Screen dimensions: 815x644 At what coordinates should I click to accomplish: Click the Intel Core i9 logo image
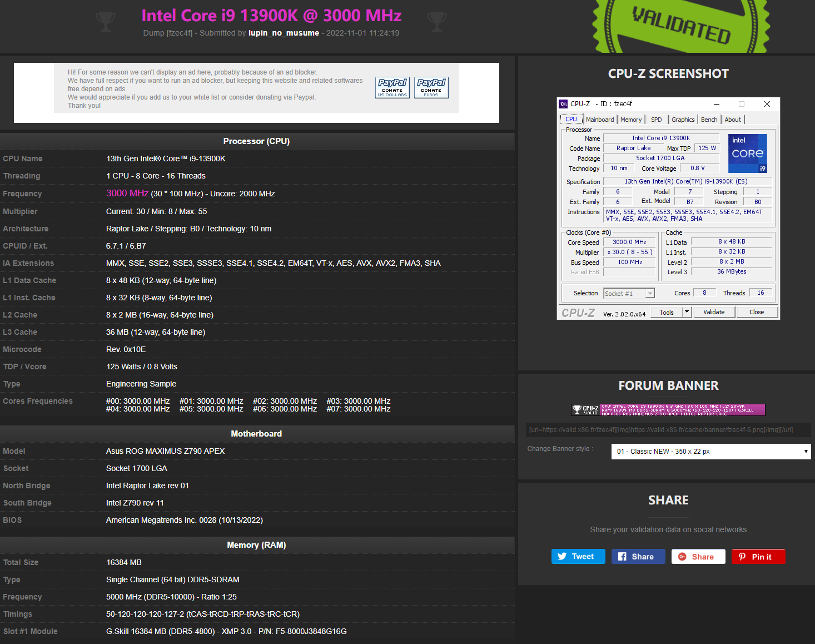[747, 153]
